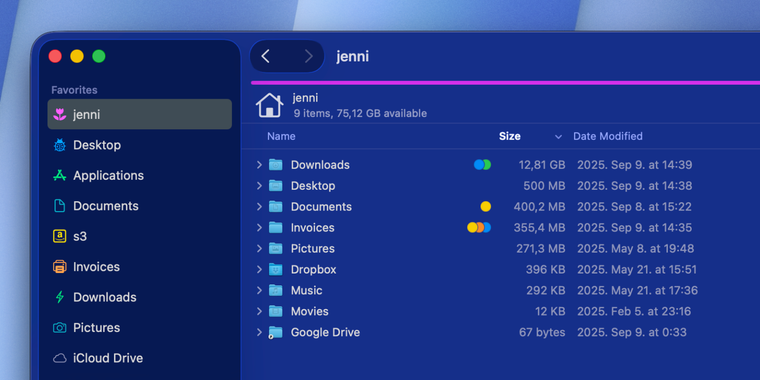Click the "396 KB" size value
This screenshot has width=760, height=380.
coord(546,269)
